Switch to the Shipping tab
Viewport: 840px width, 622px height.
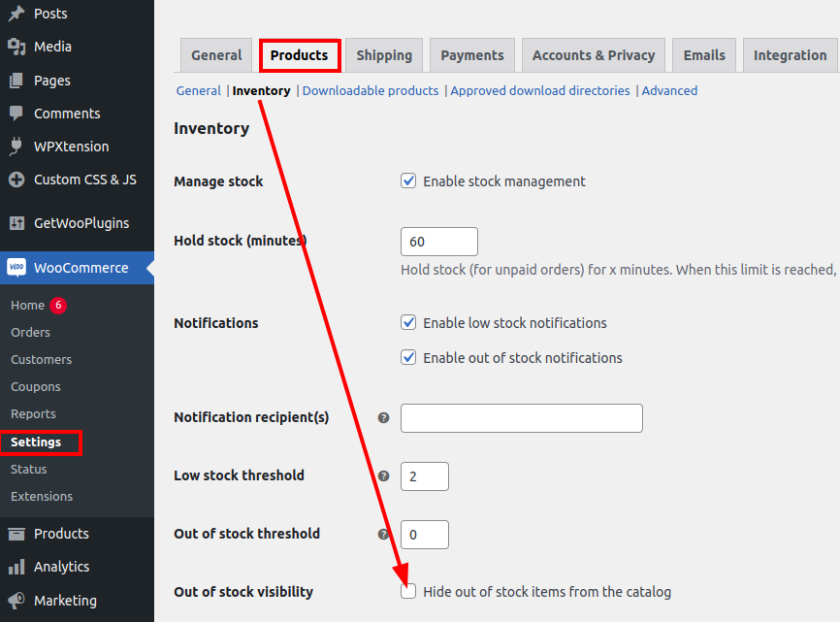(x=384, y=55)
